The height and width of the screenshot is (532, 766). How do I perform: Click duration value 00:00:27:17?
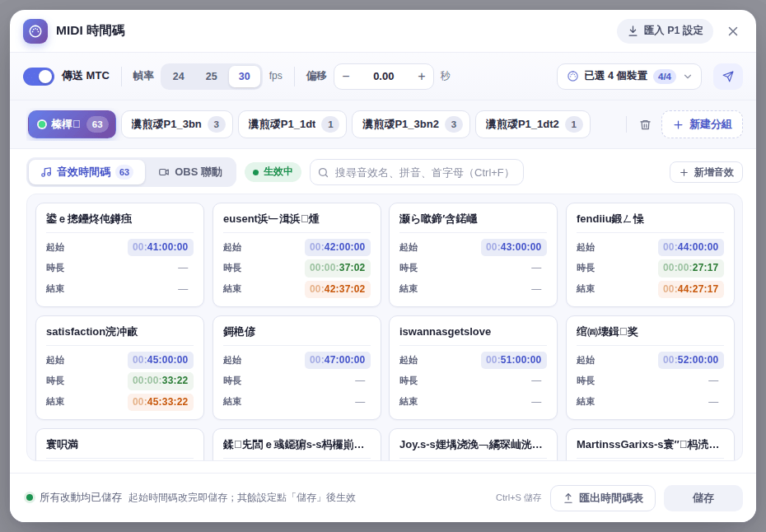click(691, 268)
